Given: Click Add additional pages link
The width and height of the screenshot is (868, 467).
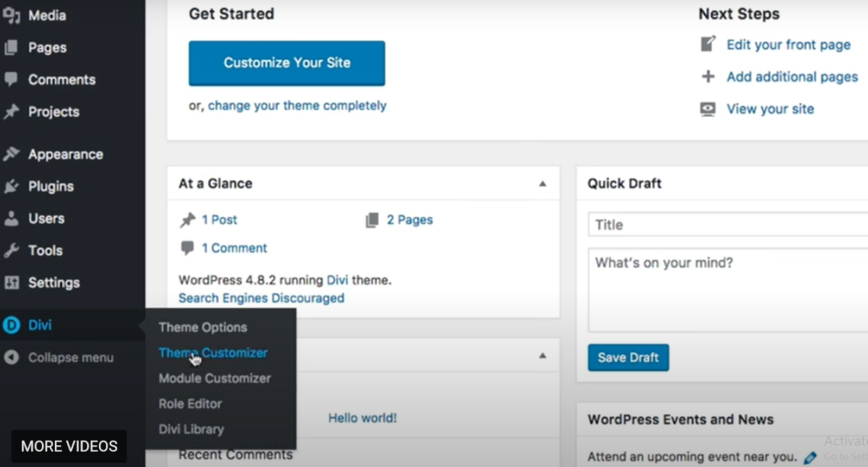Looking at the screenshot, I should click(x=793, y=77).
